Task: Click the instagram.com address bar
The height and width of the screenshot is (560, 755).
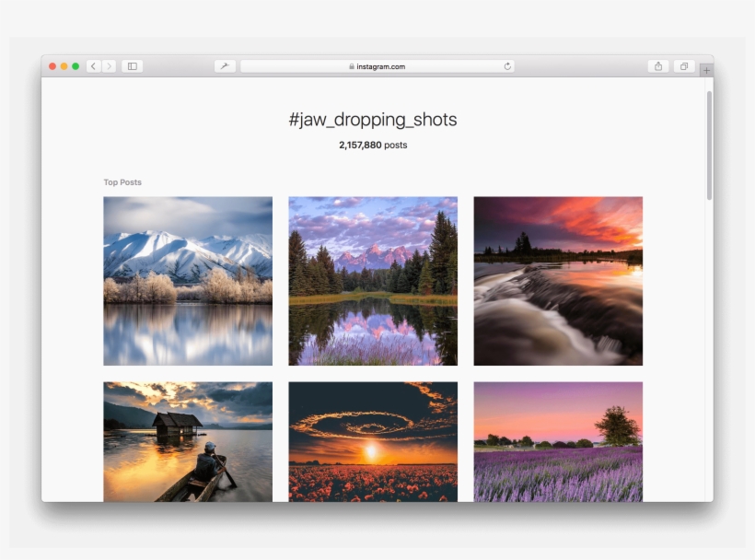Action: (377, 66)
